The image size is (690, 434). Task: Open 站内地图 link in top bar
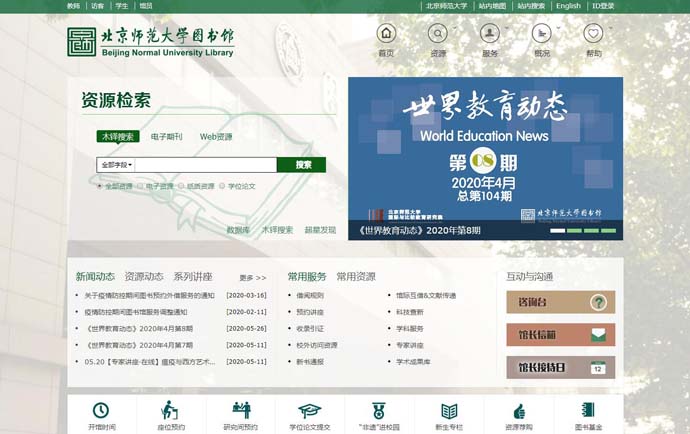tap(492, 6)
